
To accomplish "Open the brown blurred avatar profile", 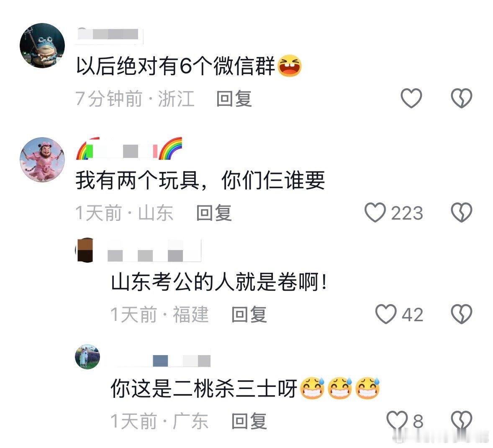I will click(85, 250).
